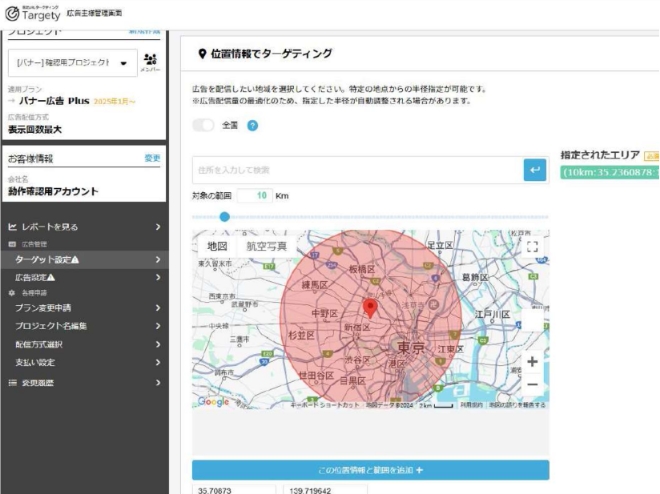660x494 pixels.
Task: Click この位置情報と範囲を追加 button
Action: tap(370, 470)
